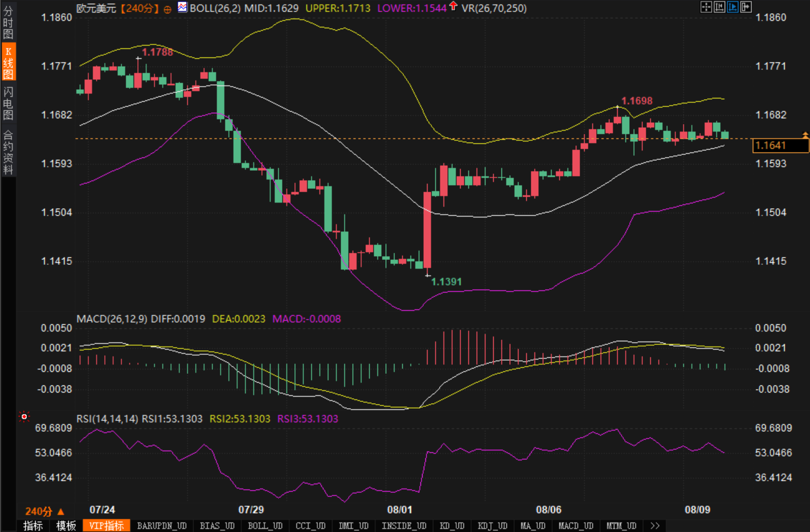Click the RSI1:53.1303 value text
This screenshot has height=532, width=810.
coord(172,419)
